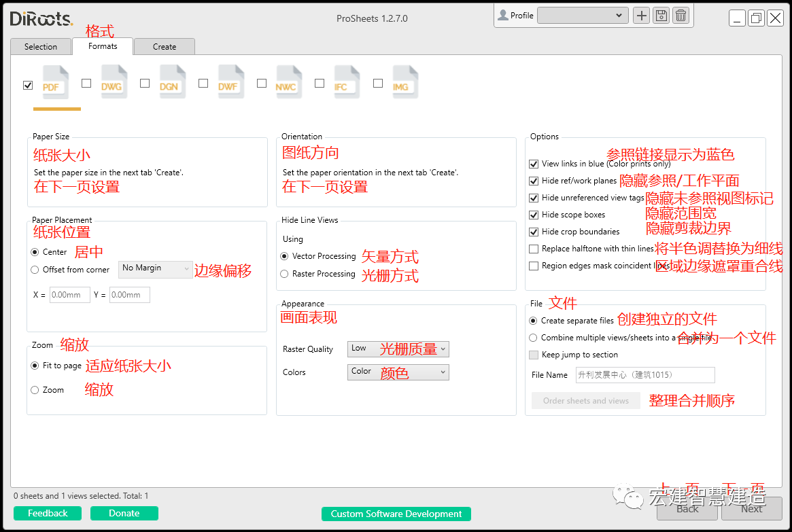Click the Profile user icon
The width and height of the screenshot is (792, 532).
point(502,15)
